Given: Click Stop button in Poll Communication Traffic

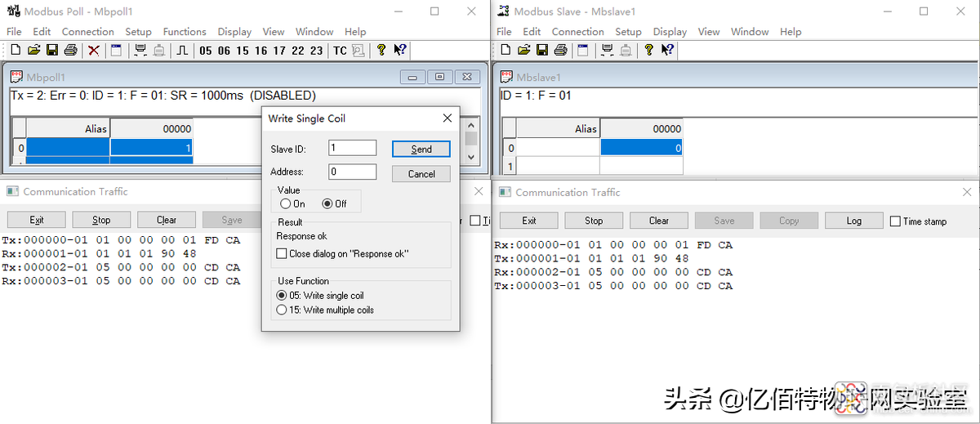Looking at the screenshot, I should [101, 220].
